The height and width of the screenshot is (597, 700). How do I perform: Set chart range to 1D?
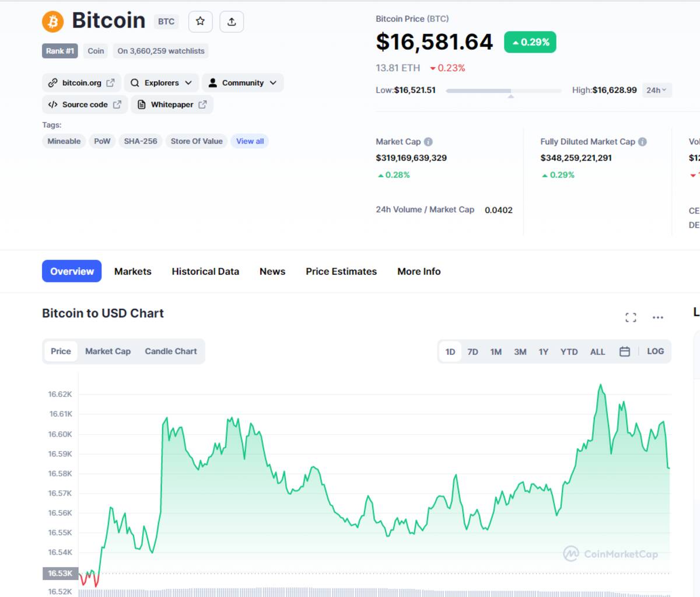(450, 351)
